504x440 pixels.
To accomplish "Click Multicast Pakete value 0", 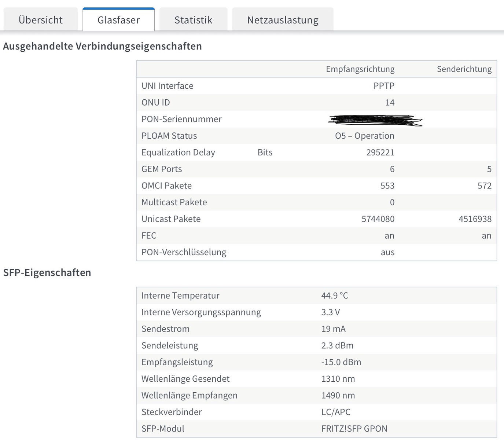I will 392,202.
